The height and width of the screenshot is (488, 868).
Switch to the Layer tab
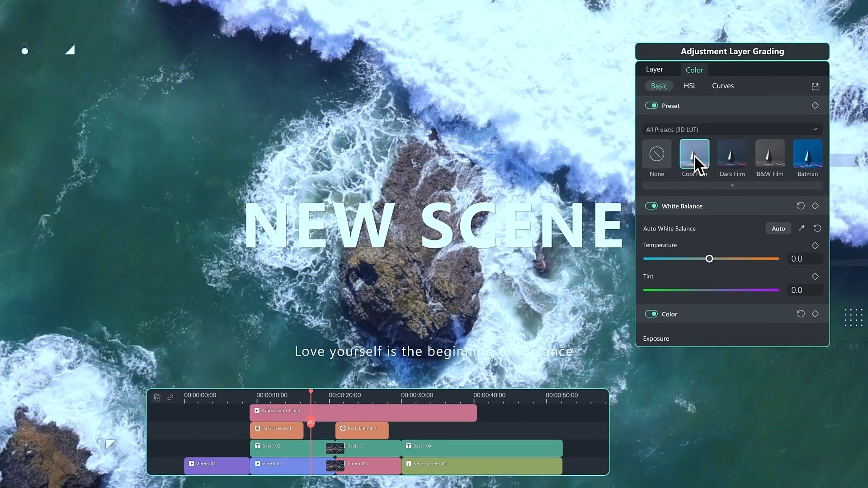pyautogui.click(x=654, y=70)
